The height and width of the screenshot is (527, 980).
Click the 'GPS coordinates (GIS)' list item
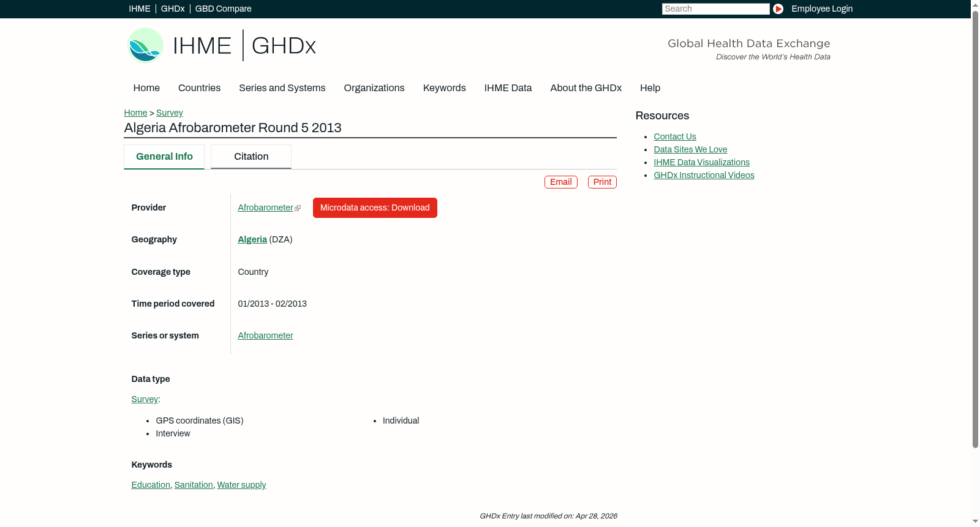click(200, 421)
